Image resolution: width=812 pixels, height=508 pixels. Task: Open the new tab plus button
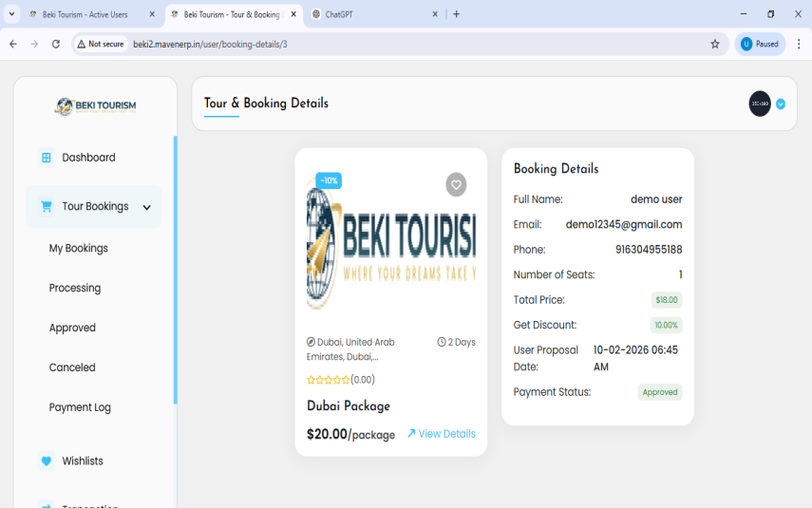pos(457,14)
